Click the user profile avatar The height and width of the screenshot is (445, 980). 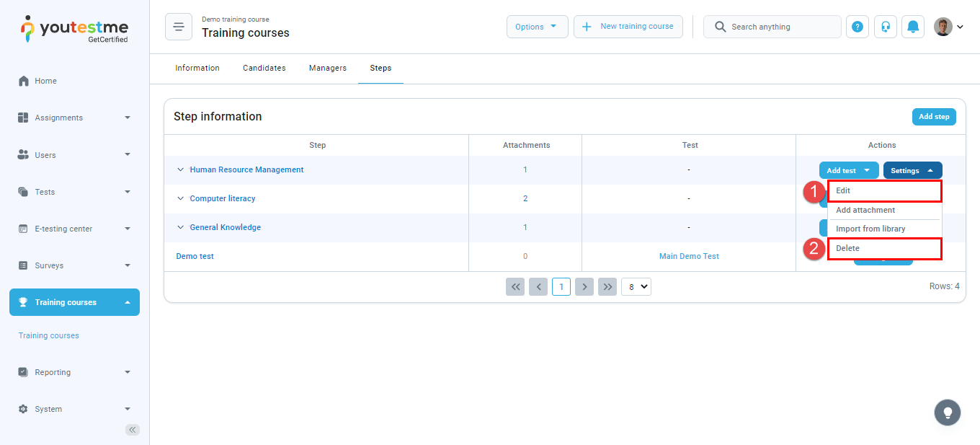pyautogui.click(x=943, y=27)
